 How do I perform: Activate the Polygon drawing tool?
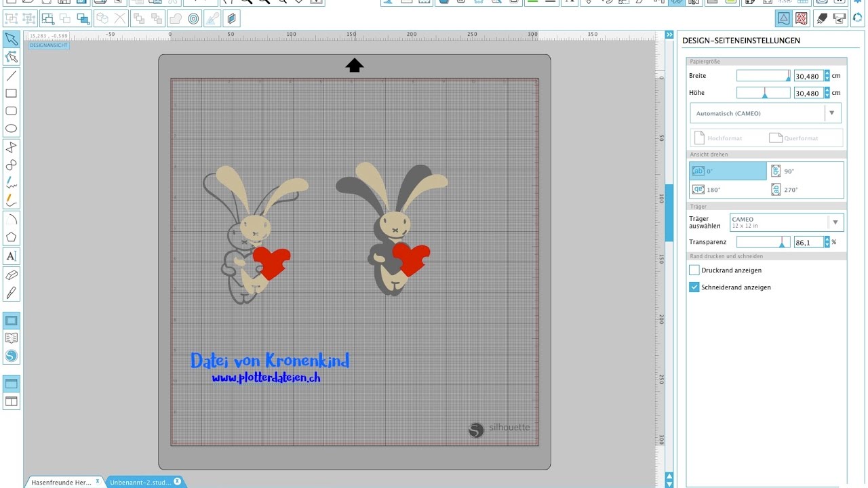pos(12,148)
